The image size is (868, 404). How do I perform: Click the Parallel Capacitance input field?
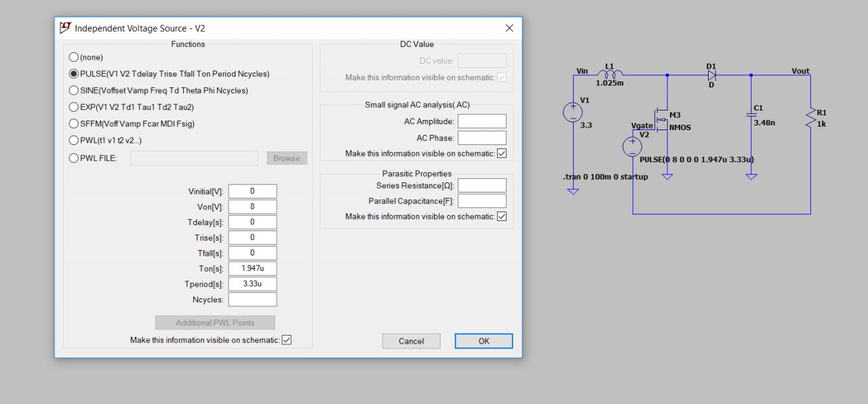pos(482,201)
